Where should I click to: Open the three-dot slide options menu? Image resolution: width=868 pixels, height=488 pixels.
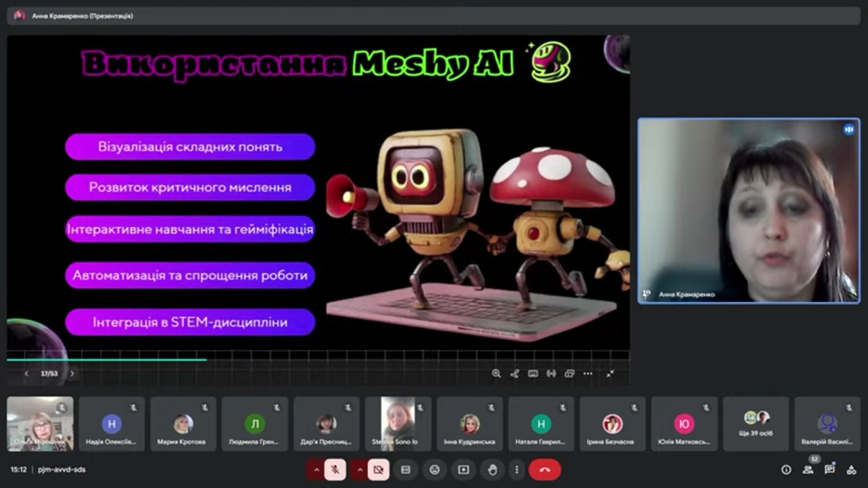[588, 374]
